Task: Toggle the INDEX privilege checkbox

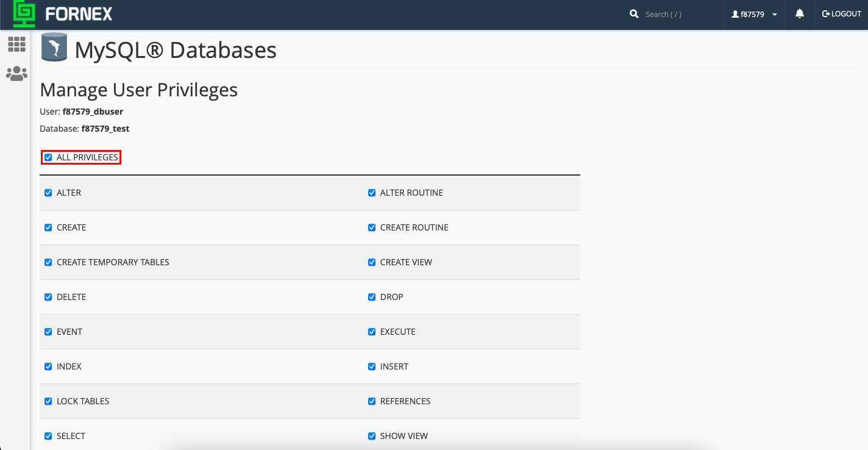Action: point(48,366)
